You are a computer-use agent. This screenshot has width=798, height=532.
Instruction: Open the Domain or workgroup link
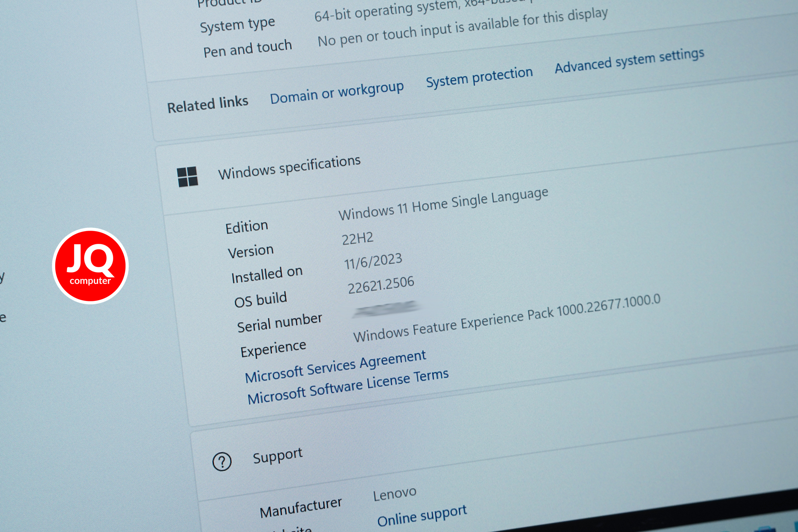pos(337,93)
